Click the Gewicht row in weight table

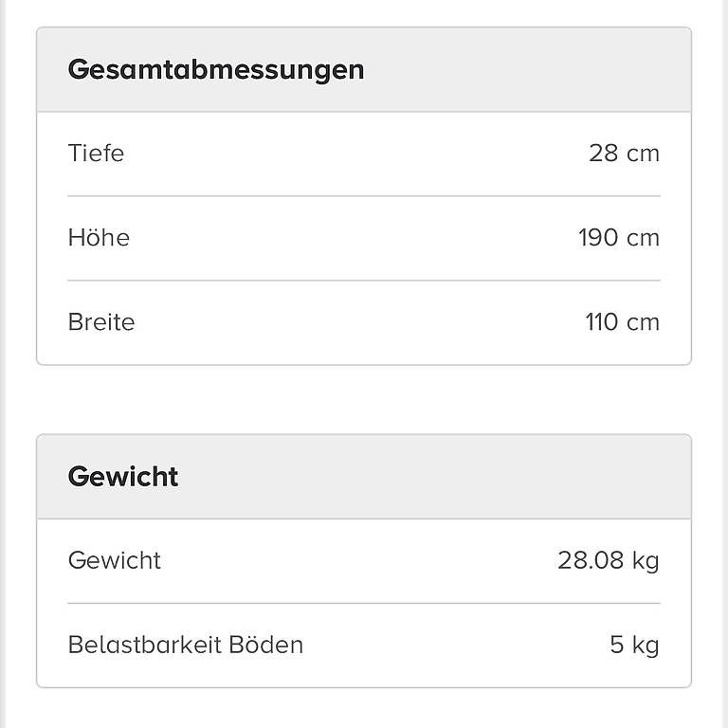click(x=364, y=561)
